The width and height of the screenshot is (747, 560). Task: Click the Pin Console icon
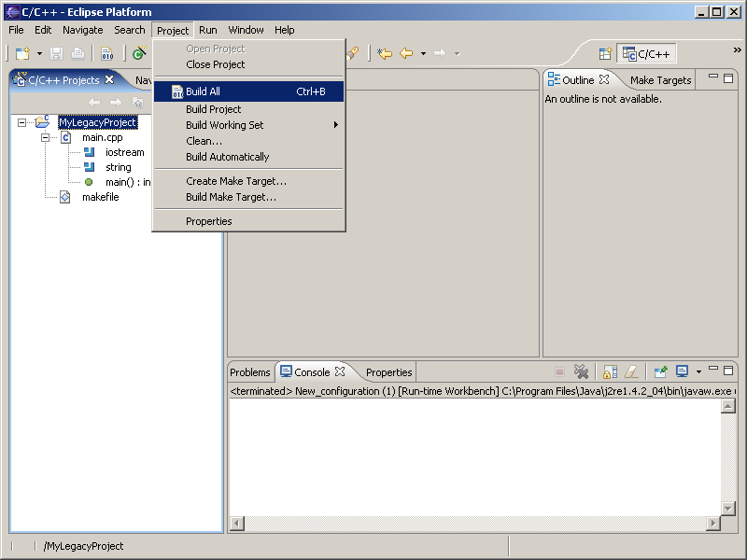click(x=660, y=371)
